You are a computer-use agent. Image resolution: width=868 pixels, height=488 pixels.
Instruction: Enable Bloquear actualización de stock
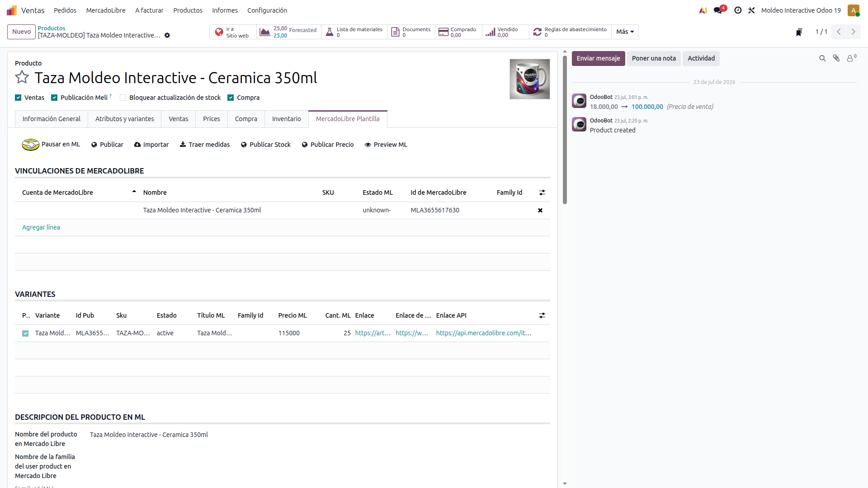123,98
